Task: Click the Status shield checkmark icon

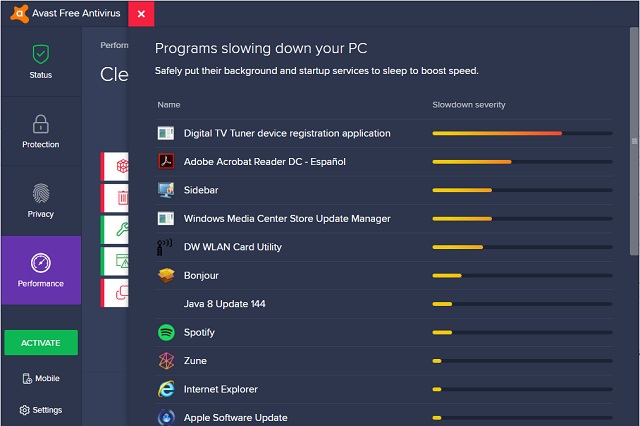Action: pos(41,54)
